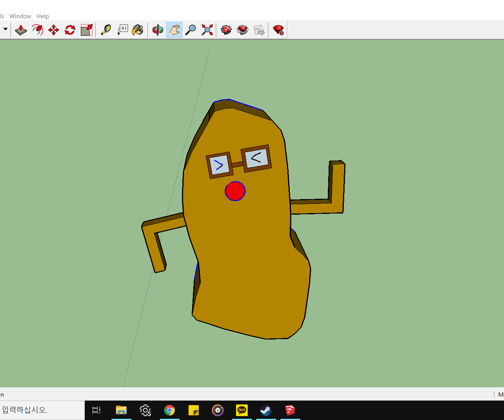Pick the Tape Measure tool
The width and height of the screenshot is (504, 420).
[x=106, y=30]
